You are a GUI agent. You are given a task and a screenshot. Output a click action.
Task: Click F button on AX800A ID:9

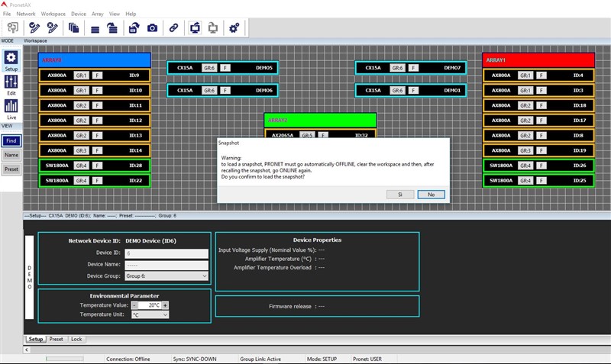click(x=98, y=75)
